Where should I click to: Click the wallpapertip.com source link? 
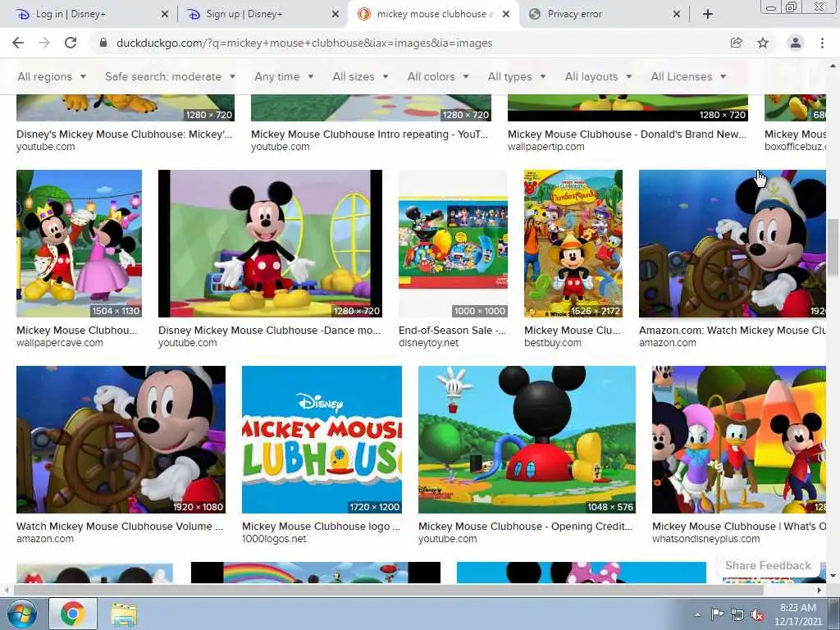(x=546, y=147)
